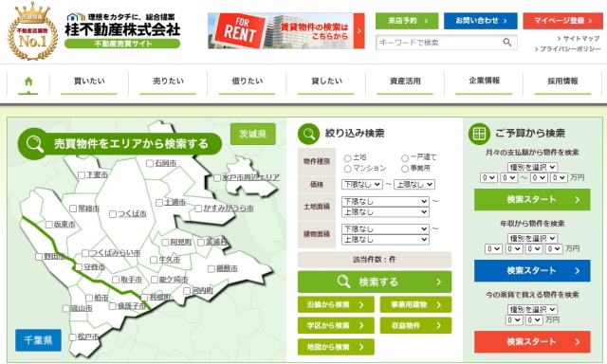Open the 借りたい navigation tab
The height and width of the screenshot is (364, 607).
click(247, 82)
